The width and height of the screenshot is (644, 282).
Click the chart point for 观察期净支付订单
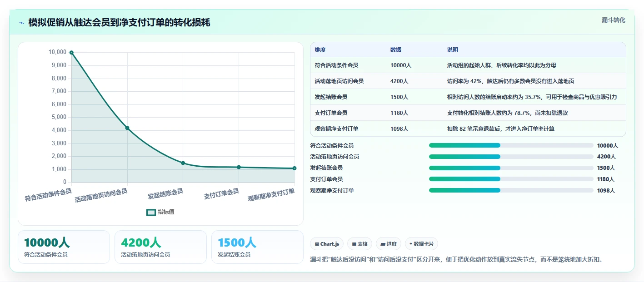[x=295, y=168]
